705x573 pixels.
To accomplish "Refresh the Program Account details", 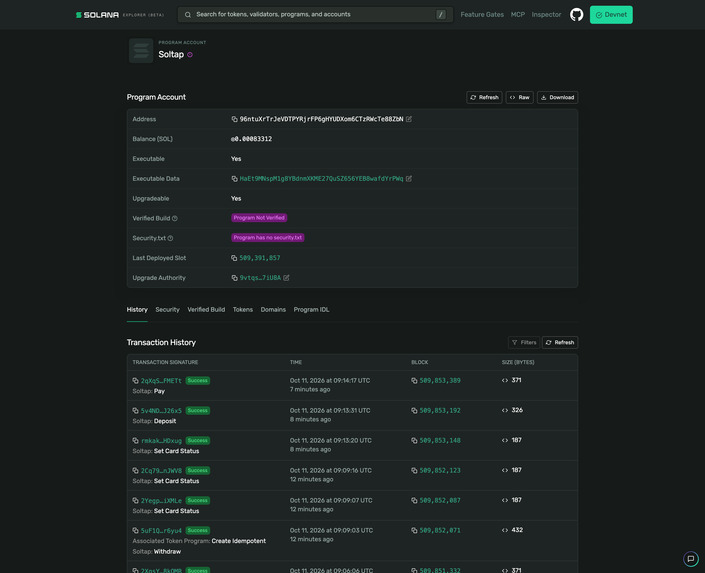I will [484, 98].
